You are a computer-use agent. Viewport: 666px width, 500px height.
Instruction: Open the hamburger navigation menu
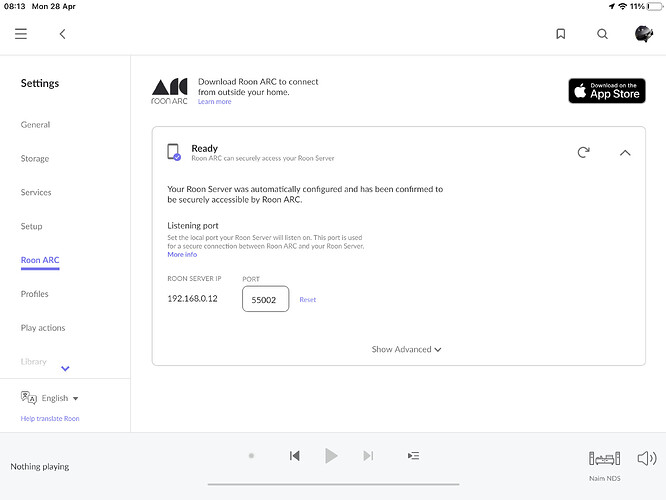tap(21, 34)
